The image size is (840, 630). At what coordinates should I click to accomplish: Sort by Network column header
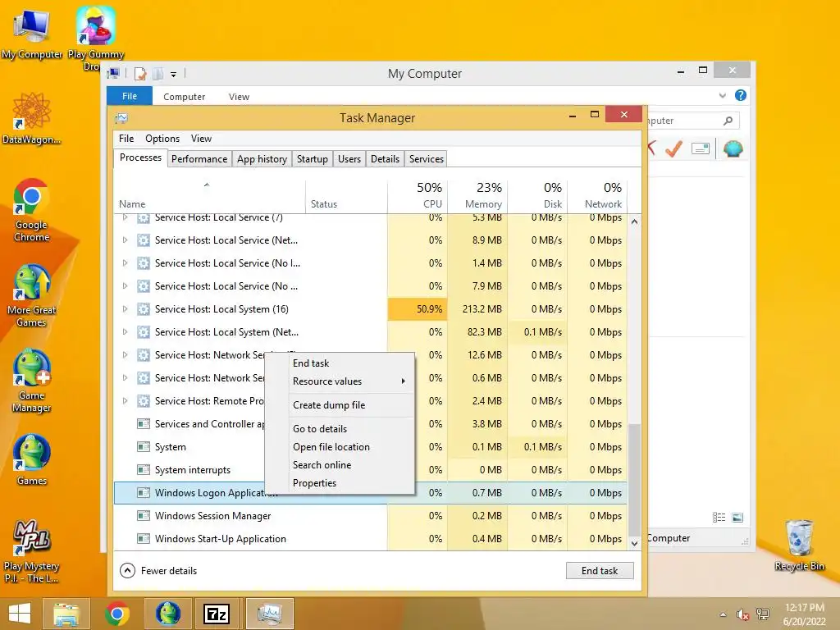coord(597,195)
